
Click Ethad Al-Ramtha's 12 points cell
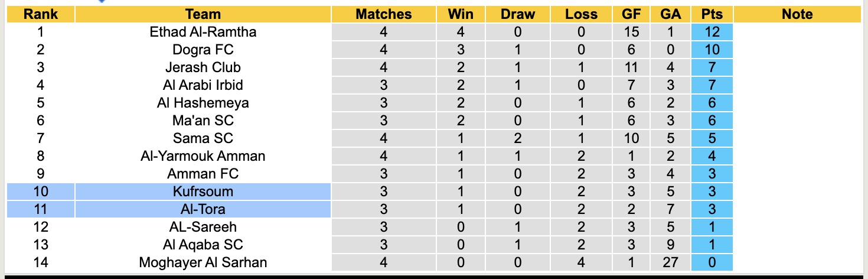pyautogui.click(x=712, y=32)
